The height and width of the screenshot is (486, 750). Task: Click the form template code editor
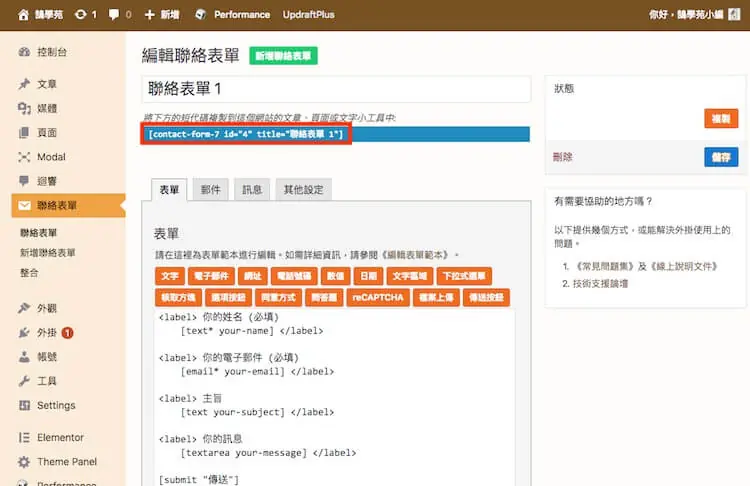335,398
